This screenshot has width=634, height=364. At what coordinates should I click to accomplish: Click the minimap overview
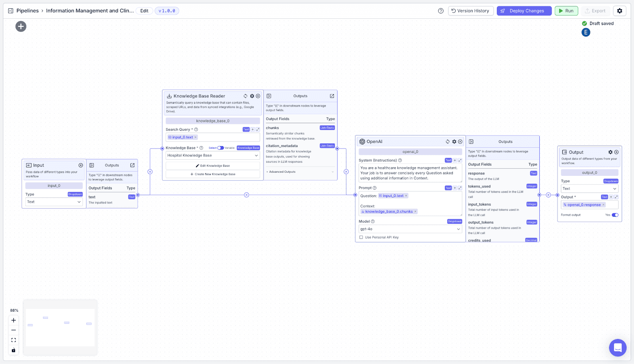(60, 328)
